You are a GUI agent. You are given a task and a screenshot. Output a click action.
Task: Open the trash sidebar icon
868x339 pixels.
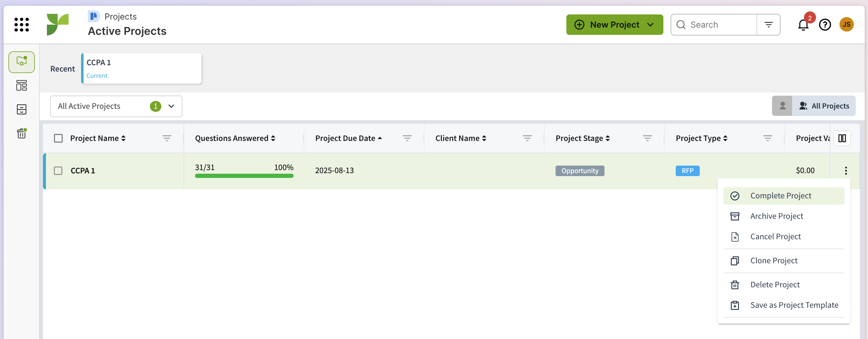coord(22,133)
